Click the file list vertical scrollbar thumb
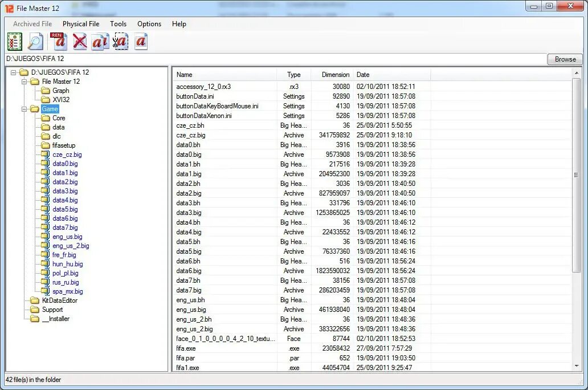Screen dimensions: 588x390 577,175
